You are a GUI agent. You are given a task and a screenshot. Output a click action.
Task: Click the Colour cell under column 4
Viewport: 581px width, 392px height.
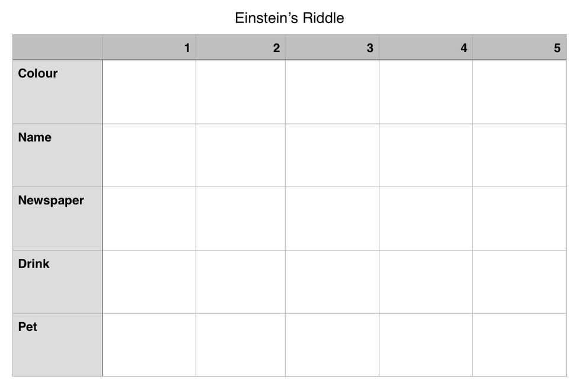point(426,92)
